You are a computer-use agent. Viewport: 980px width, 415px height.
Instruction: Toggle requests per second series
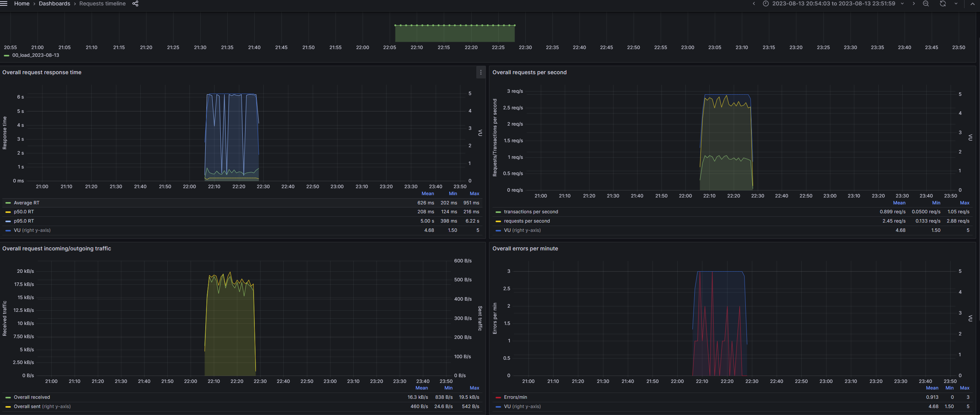click(x=527, y=221)
